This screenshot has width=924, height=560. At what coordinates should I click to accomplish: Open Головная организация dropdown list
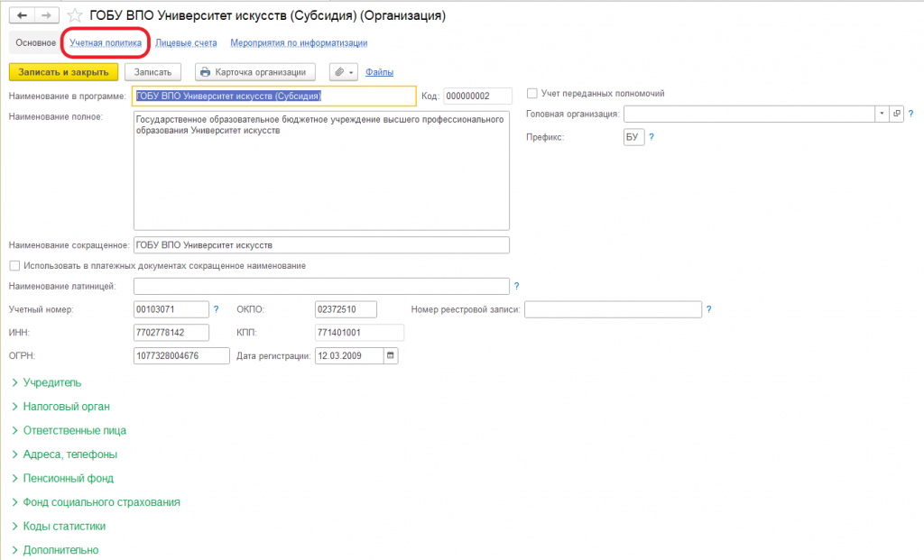coord(882,114)
